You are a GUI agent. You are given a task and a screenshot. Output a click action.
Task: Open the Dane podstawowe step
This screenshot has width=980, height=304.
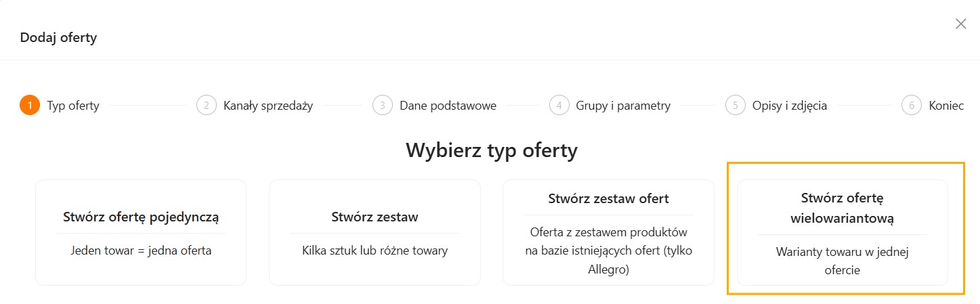click(x=448, y=106)
